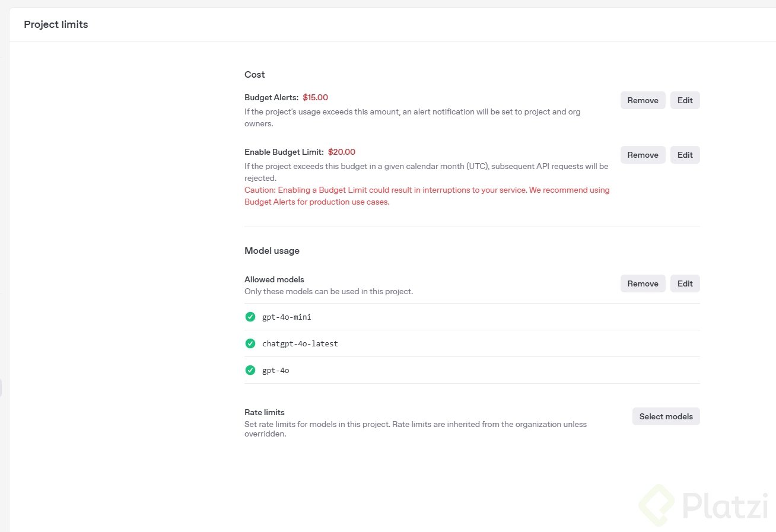Select the chatgpt-4o-latest model name
This screenshot has height=532, width=776.
pyautogui.click(x=300, y=343)
